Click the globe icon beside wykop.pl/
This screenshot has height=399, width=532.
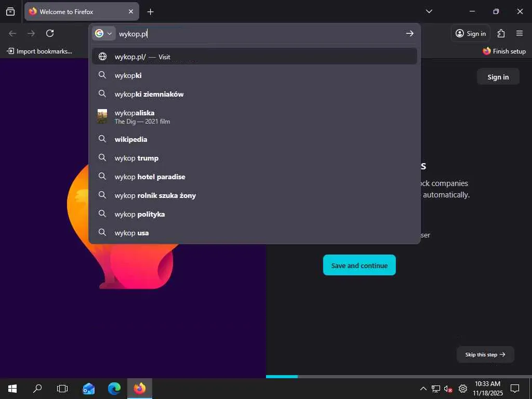102,56
